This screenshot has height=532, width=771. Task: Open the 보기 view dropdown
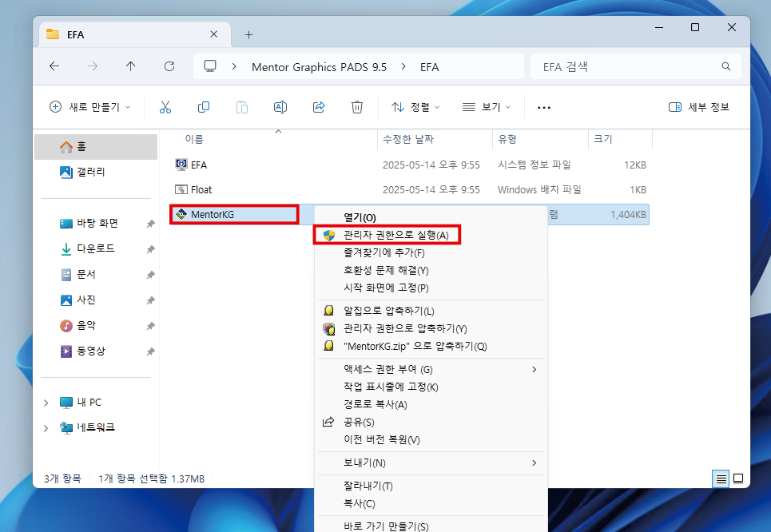click(x=487, y=107)
